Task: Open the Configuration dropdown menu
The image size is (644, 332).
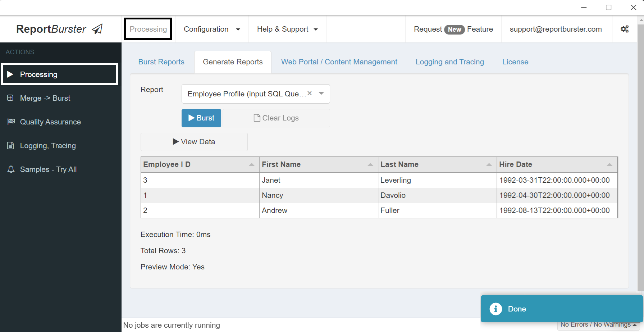Action: click(211, 29)
